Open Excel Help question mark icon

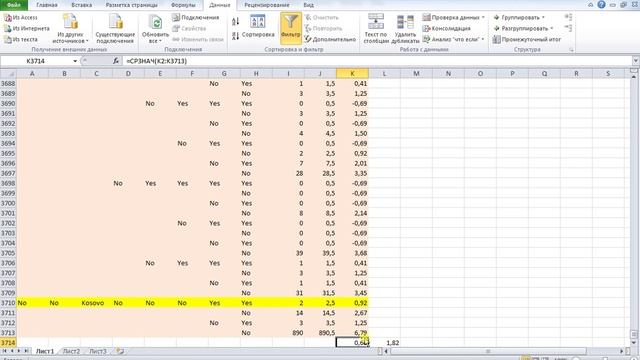coord(602,5)
